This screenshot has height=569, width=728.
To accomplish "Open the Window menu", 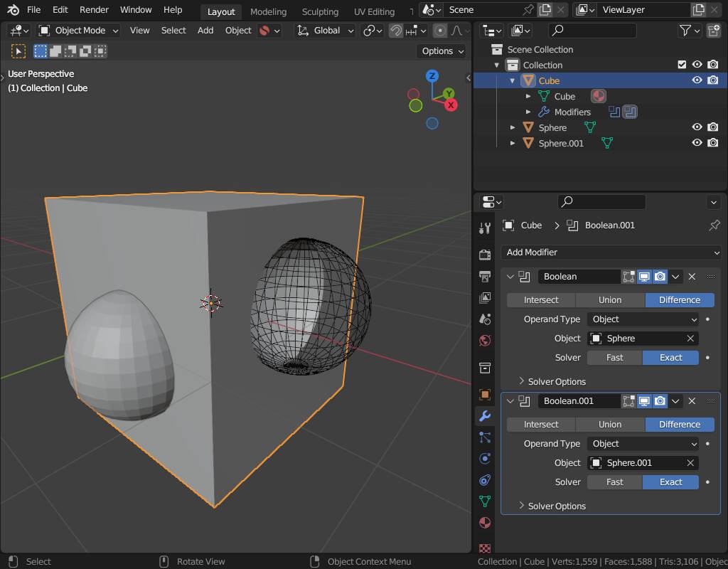I will (136, 10).
